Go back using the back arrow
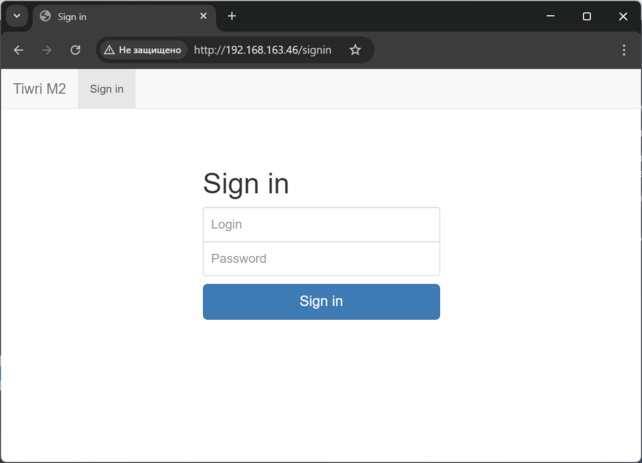Image resolution: width=642 pixels, height=463 pixels. pos(18,50)
